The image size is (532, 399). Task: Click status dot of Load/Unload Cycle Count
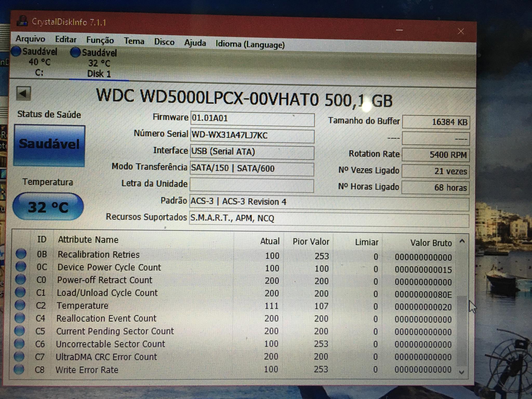(20, 292)
